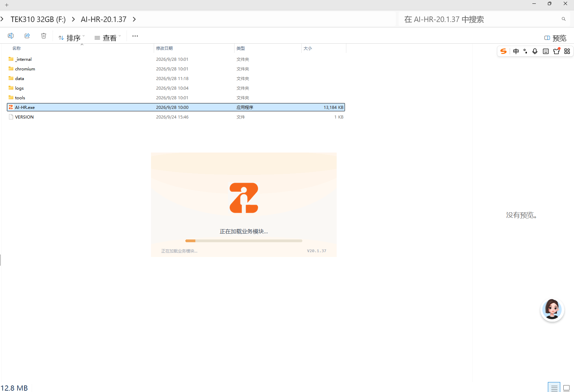
Task: Click the microphone voice input icon
Action: (535, 51)
